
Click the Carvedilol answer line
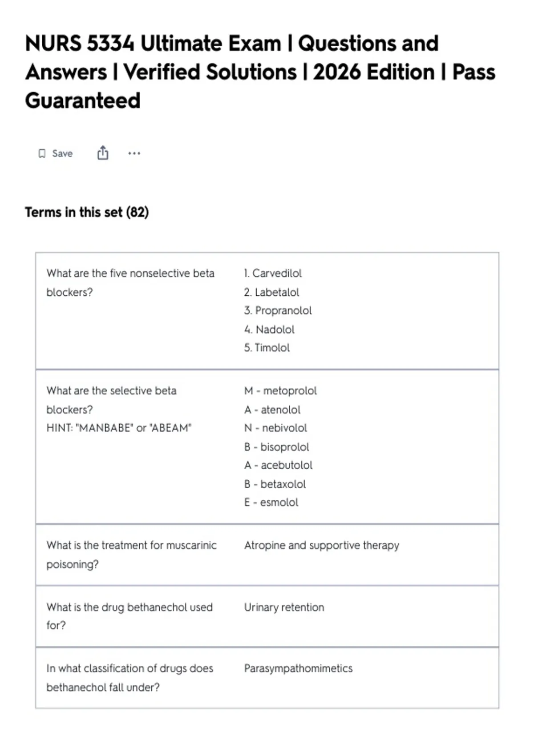273,273
